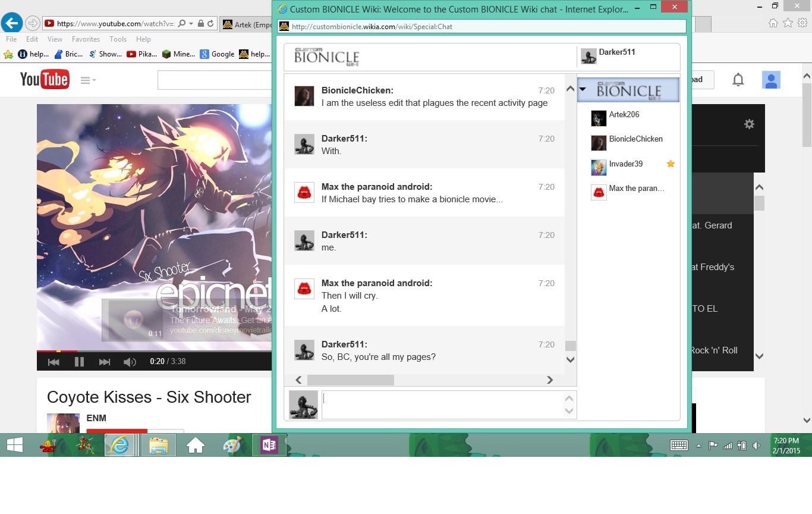812x514 pixels.
Task: Open the 'Bric...' favorites bookmark
Action: pyautogui.click(x=68, y=54)
